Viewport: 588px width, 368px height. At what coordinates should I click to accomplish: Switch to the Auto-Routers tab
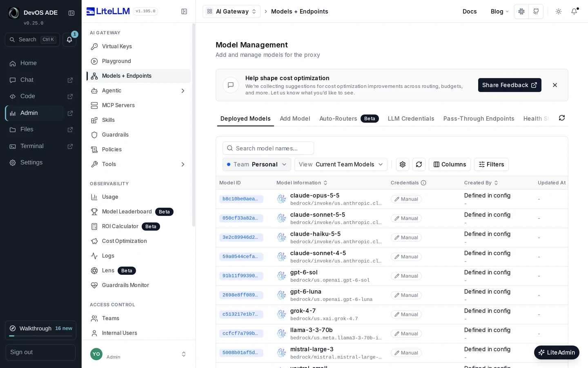point(349,119)
